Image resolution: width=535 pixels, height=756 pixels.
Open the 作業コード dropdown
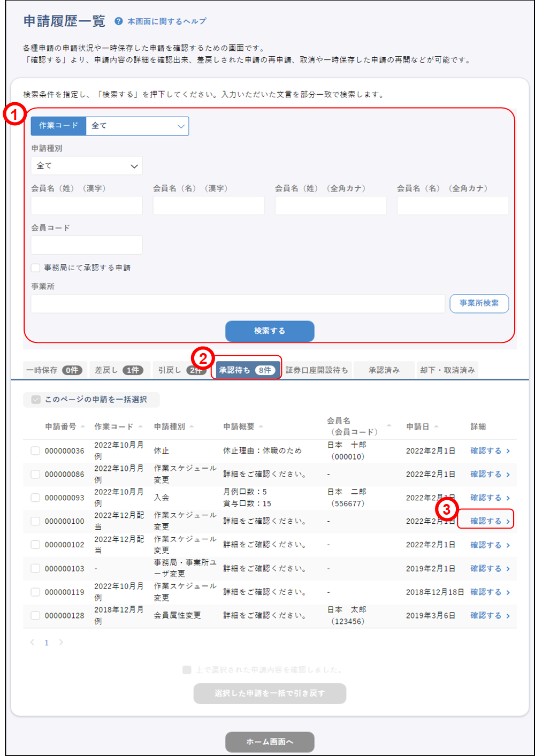(x=137, y=126)
